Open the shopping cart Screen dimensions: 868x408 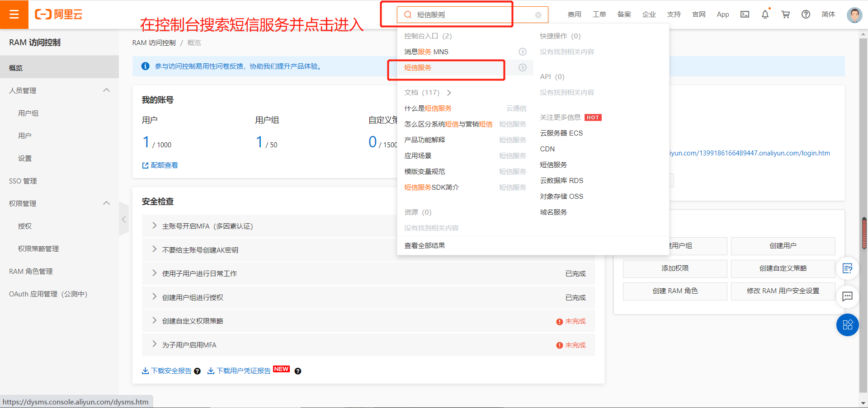coord(785,14)
